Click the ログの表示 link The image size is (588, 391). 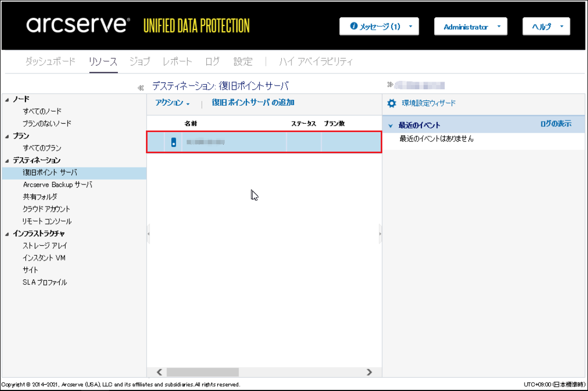click(555, 124)
